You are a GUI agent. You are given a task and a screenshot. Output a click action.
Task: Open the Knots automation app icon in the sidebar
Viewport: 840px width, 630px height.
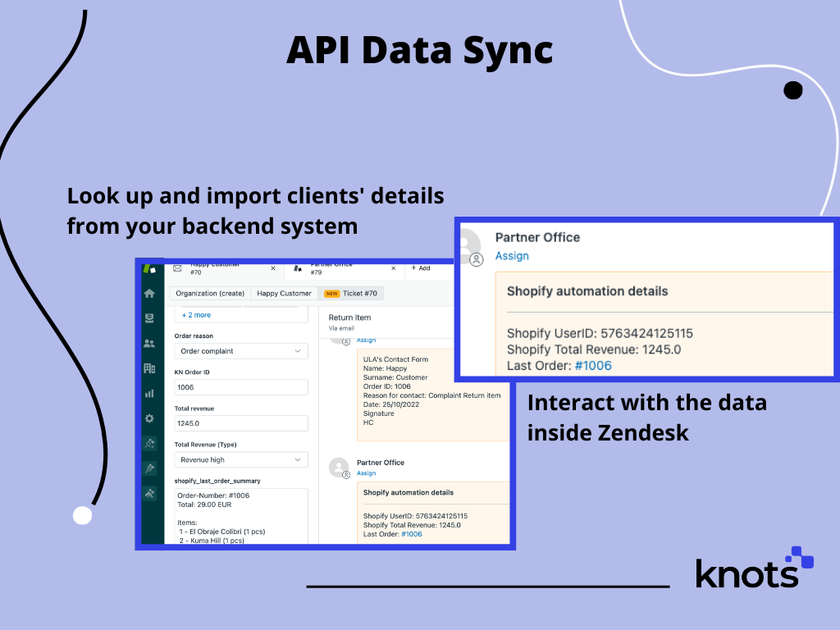150,443
